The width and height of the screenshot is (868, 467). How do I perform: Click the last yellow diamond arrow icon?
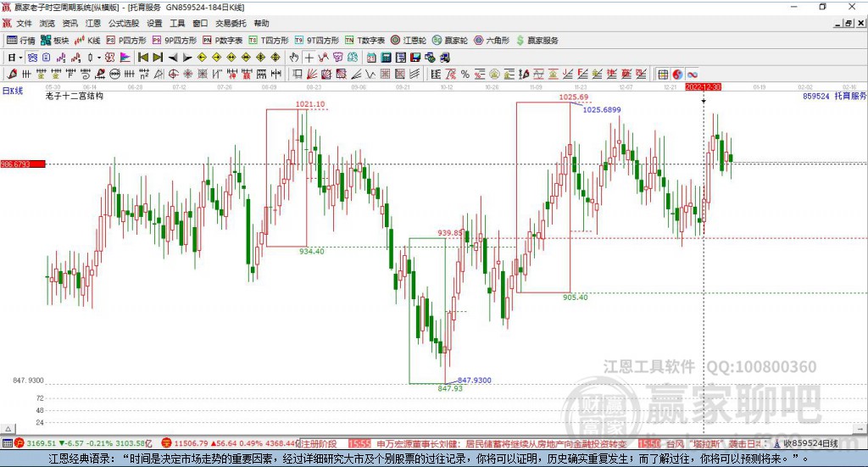click(x=275, y=58)
